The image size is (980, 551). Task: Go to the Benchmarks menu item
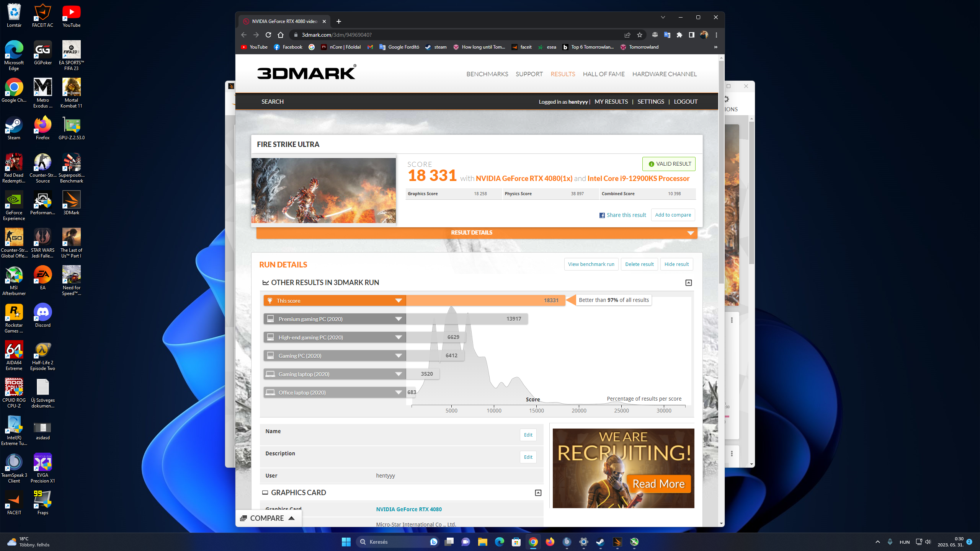point(487,74)
